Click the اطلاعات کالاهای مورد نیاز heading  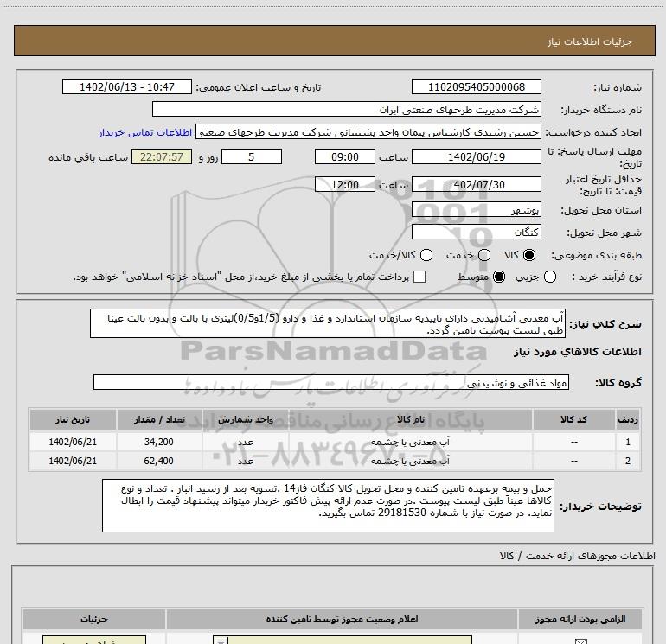577,352
